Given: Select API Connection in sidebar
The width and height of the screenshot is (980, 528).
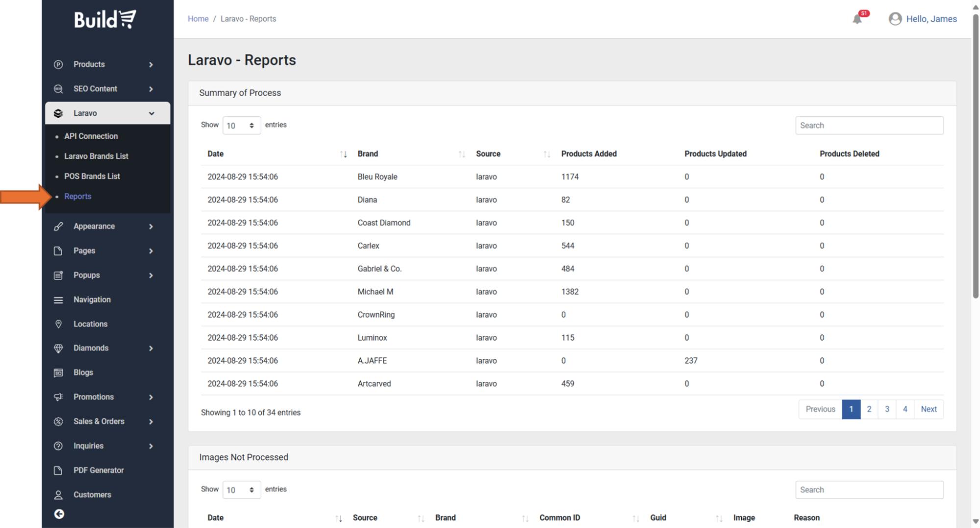Looking at the screenshot, I should [91, 136].
